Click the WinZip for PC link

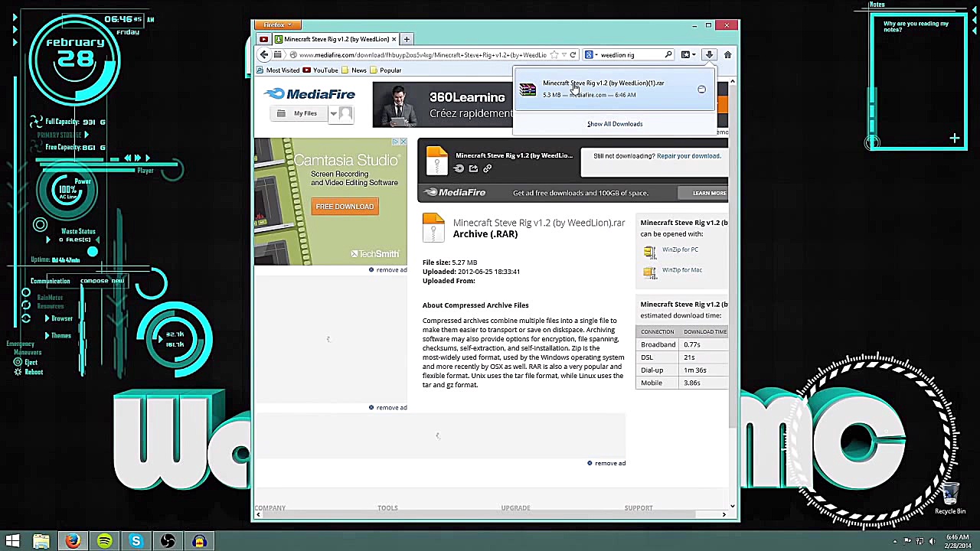[680, 249]
